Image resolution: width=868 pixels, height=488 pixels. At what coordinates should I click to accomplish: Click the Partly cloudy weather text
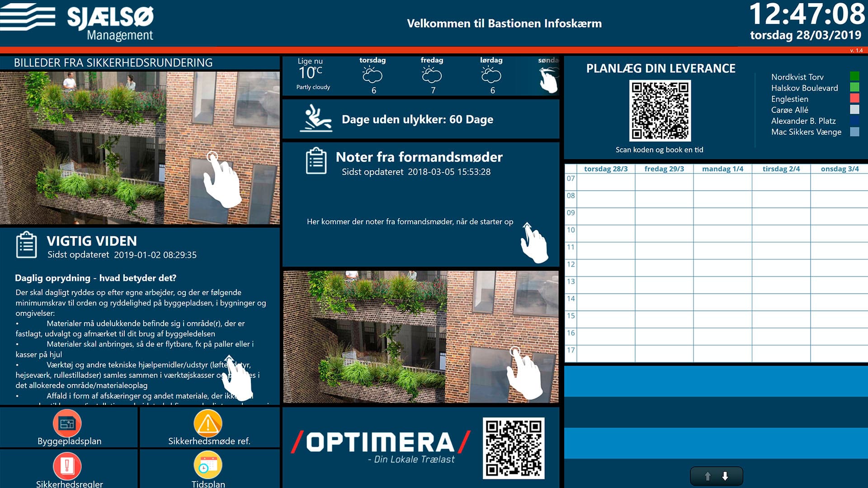coord(313,87)
